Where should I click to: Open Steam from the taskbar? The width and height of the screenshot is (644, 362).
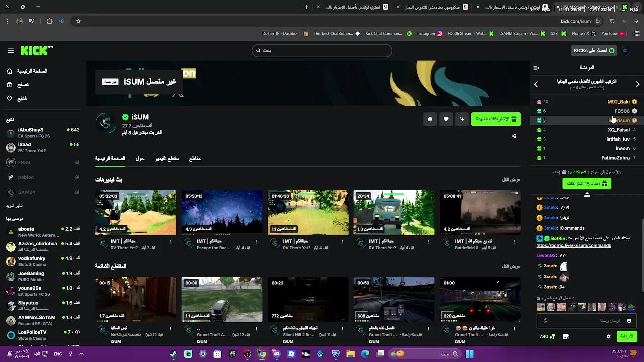click(173, 354)
